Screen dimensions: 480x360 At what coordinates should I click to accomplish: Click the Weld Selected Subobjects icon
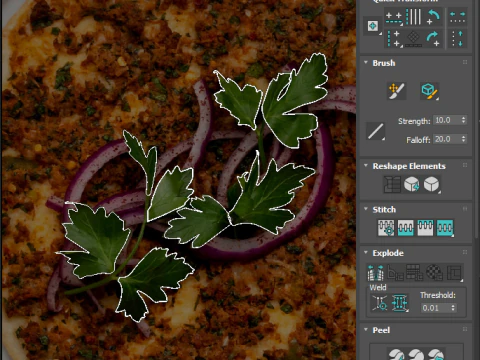coord(399,303)
